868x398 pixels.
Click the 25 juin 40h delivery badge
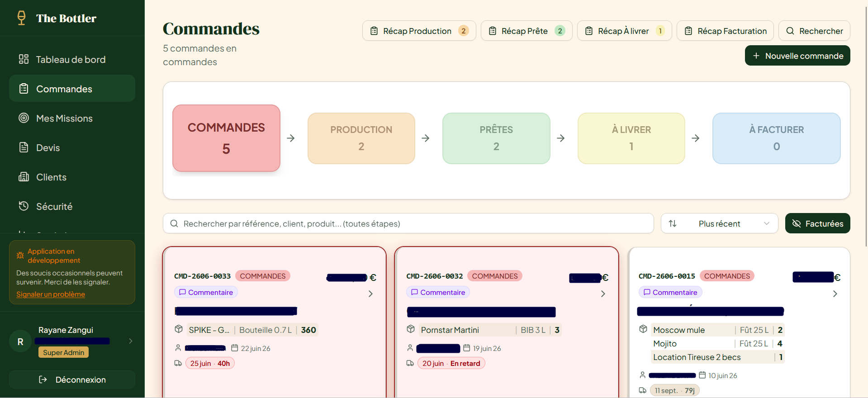(210, 363)
